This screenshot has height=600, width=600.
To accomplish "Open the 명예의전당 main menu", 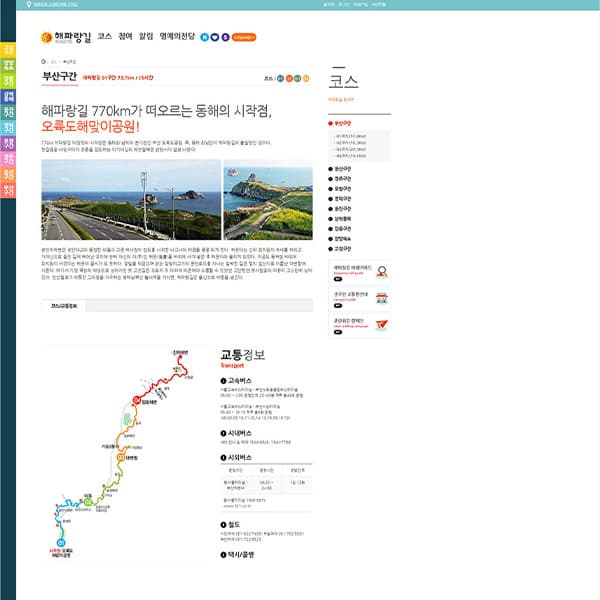I will 177,36.
